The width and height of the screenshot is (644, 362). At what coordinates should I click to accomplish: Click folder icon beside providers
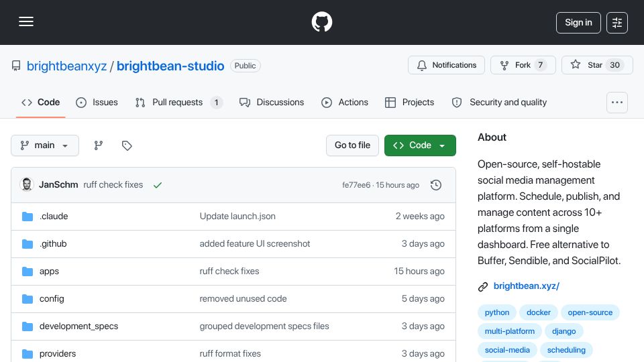pos(28,354)
